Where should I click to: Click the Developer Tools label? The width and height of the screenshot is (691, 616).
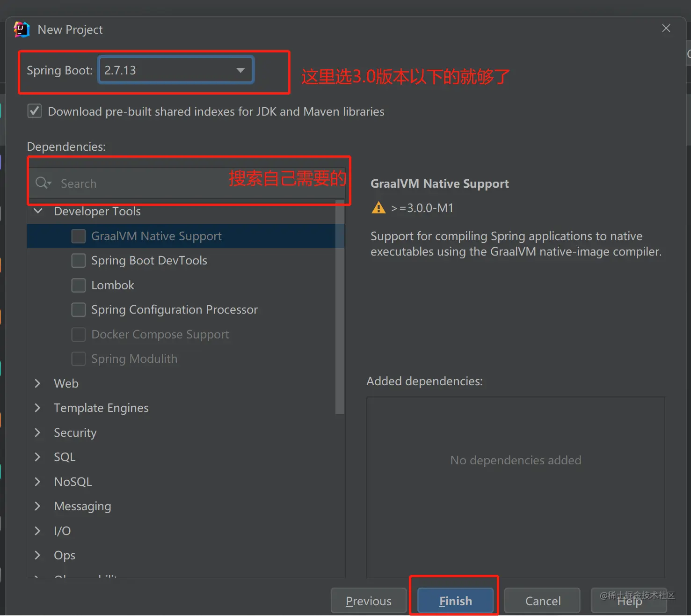[x=97, y=211]
